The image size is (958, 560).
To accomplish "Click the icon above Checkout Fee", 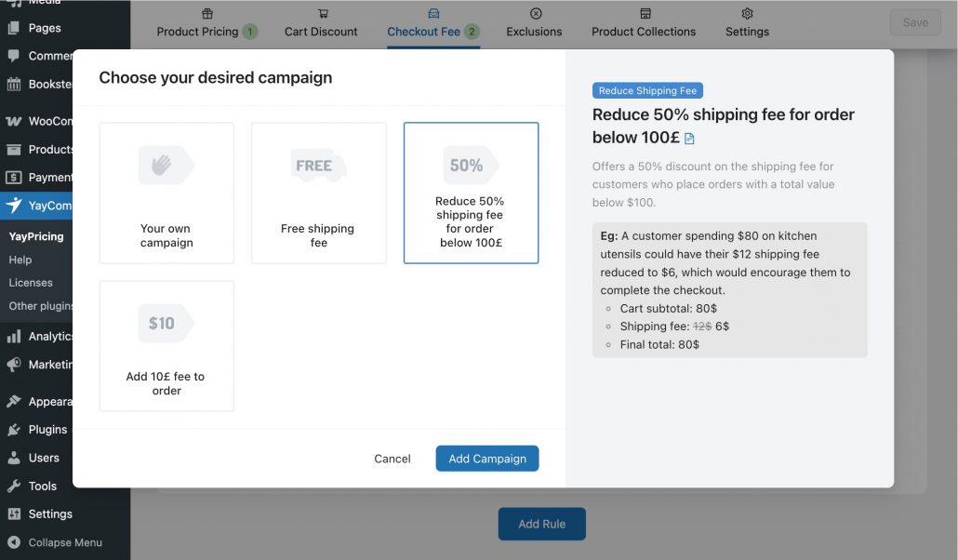I will click(433, 13).
